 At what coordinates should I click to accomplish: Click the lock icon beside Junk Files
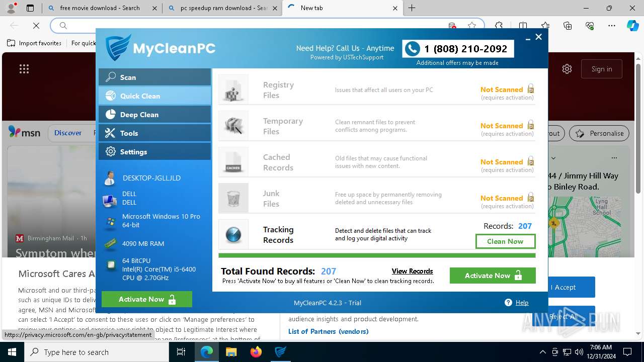point(530,198)
